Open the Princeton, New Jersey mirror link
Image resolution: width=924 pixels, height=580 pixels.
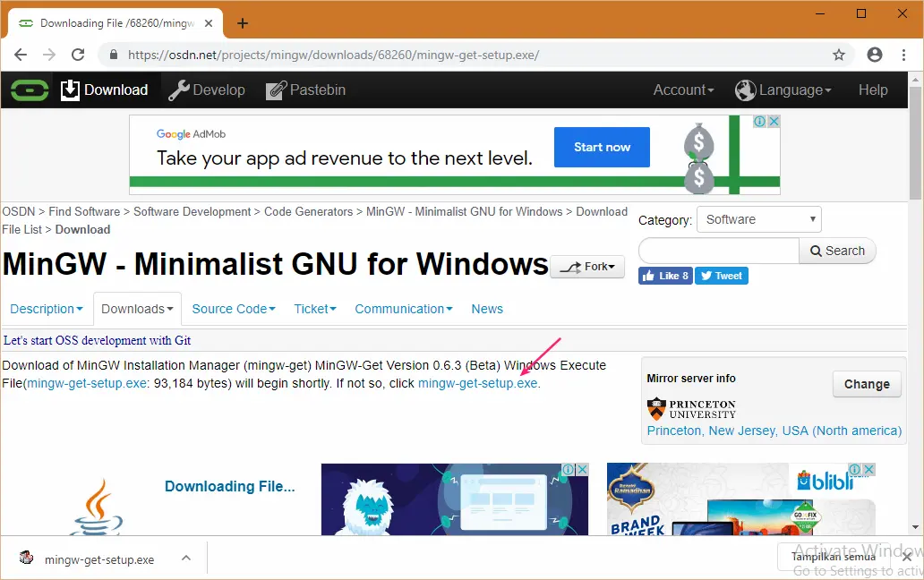774,431
